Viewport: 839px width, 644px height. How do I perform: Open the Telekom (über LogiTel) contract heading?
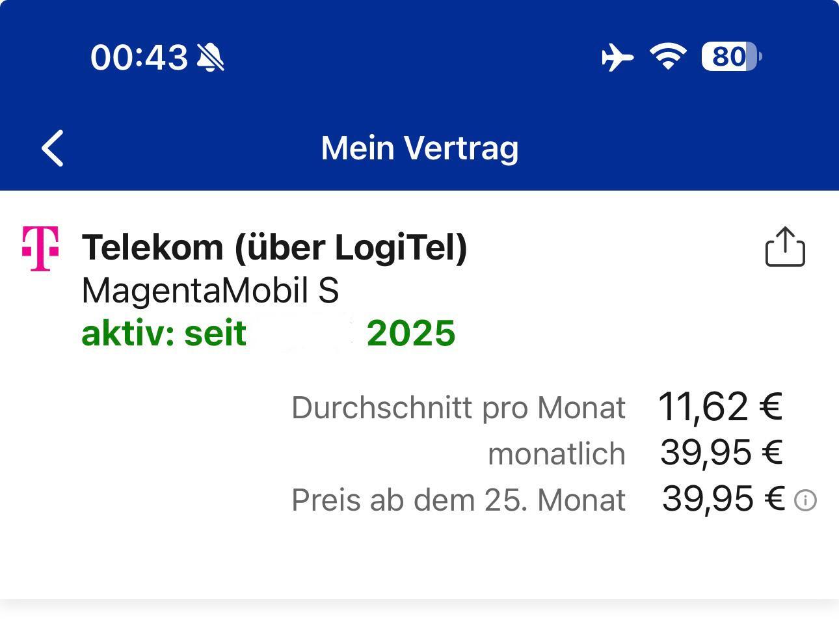[274, 247]
